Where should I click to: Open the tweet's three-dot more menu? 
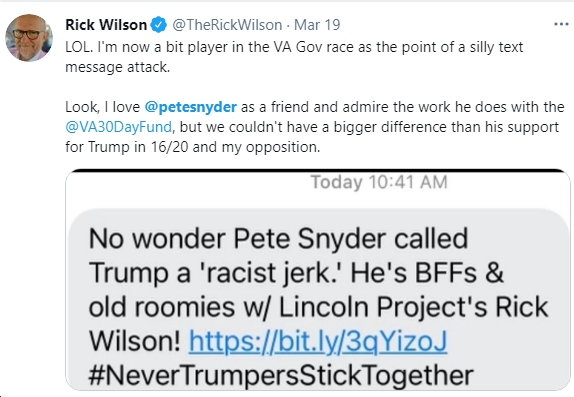561,25
